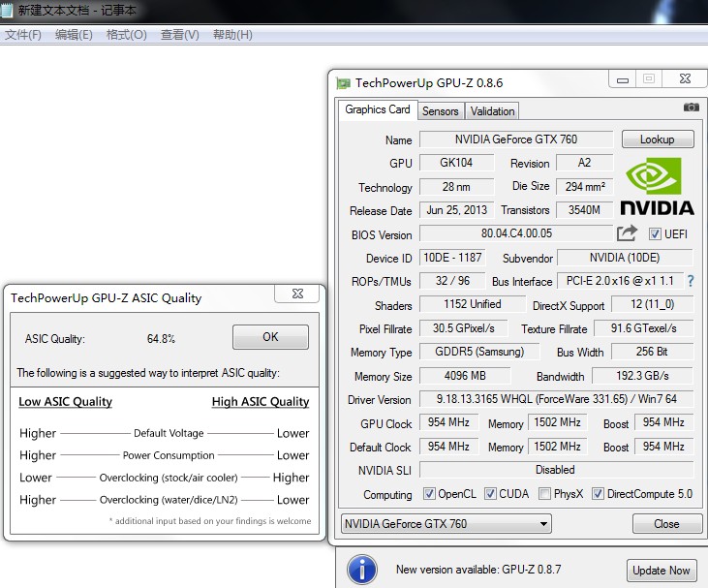Toggle the DirectCompute 5.0 checkbox
The height and width of the screenshot is (588, 708).
pos(598,494)
